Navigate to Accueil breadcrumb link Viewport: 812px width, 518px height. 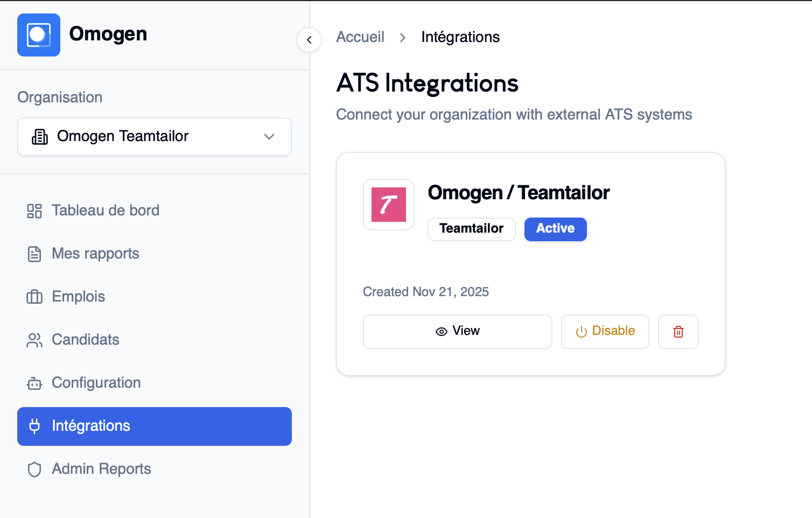[x=360, y=37]
